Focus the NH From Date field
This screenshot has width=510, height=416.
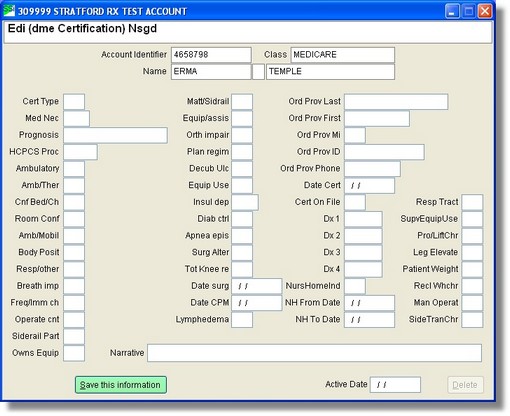tap(369, 303)
